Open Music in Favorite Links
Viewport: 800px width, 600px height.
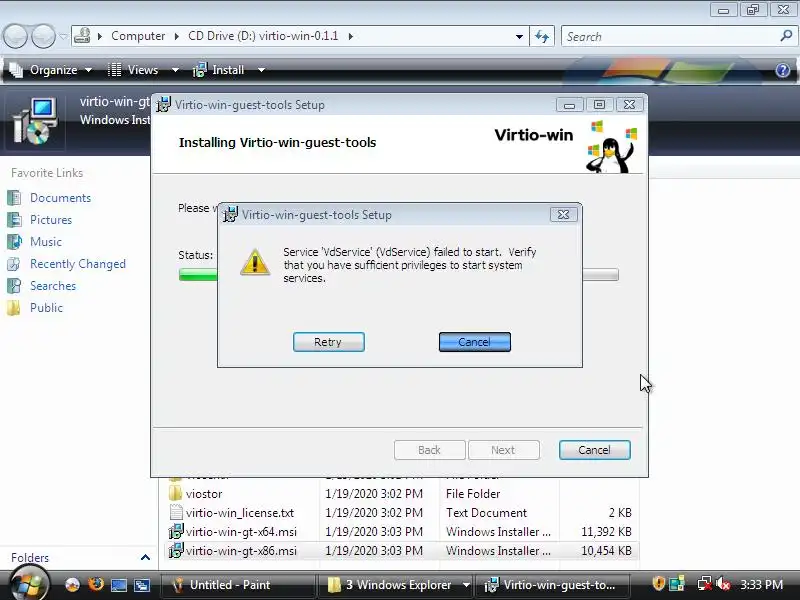pos(46,241)
